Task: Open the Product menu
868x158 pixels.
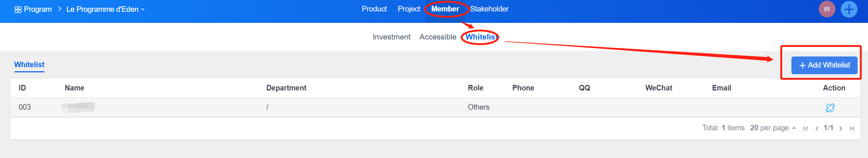Action: tap(374, 9)
